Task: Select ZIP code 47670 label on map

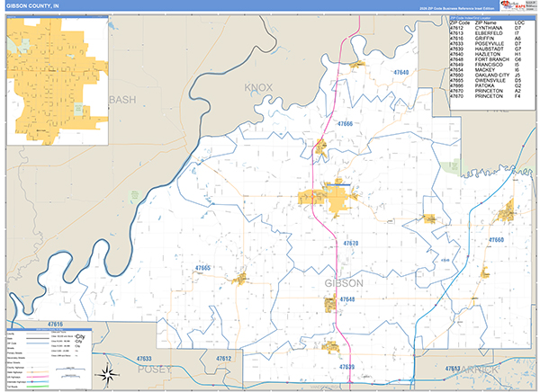Action: click(x=351, y=244)
